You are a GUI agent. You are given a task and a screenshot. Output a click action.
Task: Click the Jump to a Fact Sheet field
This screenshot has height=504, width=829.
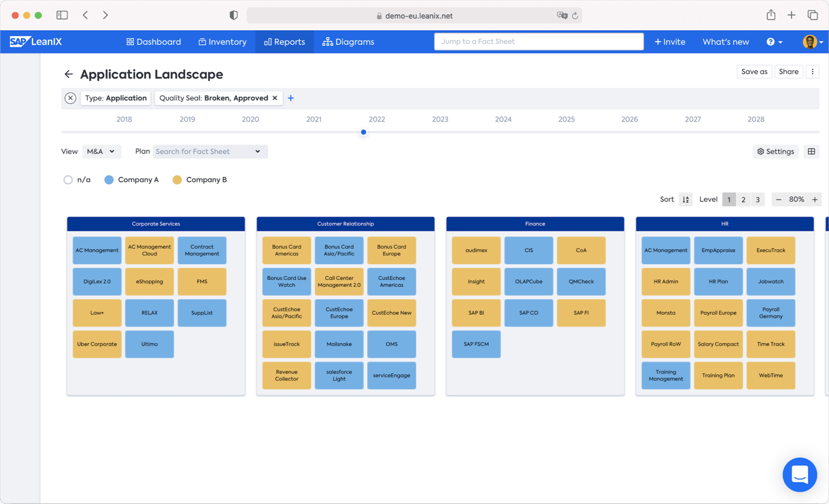coord(539,42)
